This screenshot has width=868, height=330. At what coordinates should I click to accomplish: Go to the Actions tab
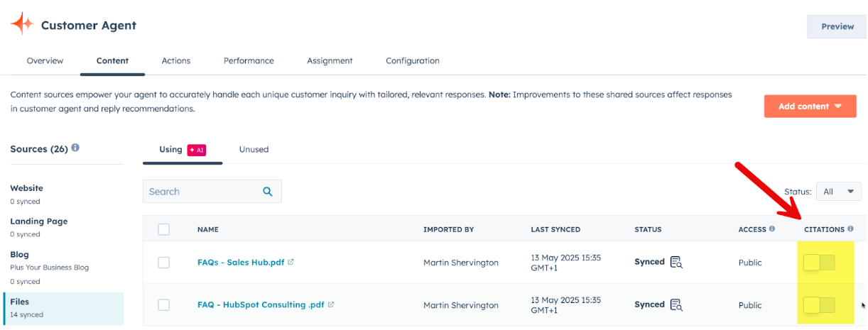click(176, 61)
